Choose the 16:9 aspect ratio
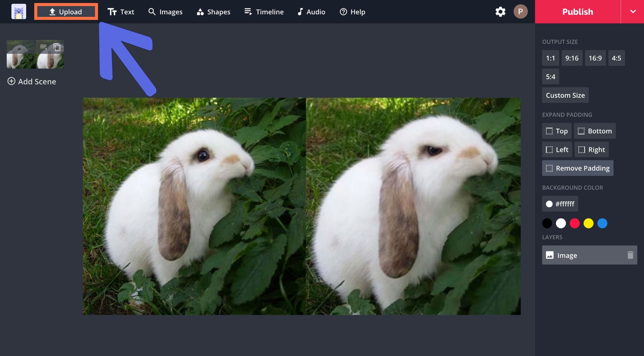 [595, 58]
